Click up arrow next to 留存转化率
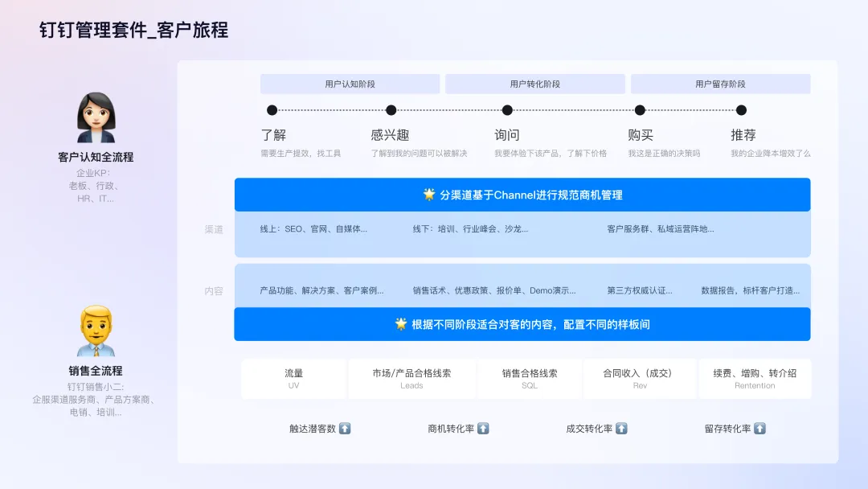Screen dimensions: 868x489 coord(760,429)
